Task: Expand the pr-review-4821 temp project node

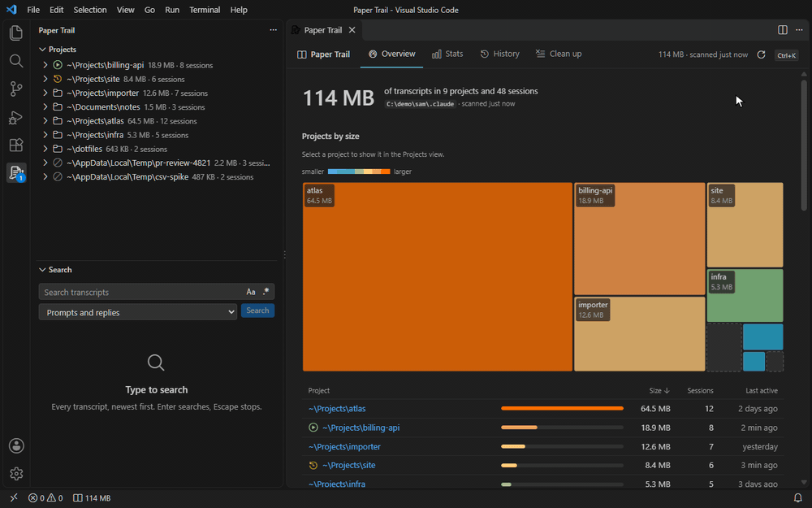Action: [45, 163]
